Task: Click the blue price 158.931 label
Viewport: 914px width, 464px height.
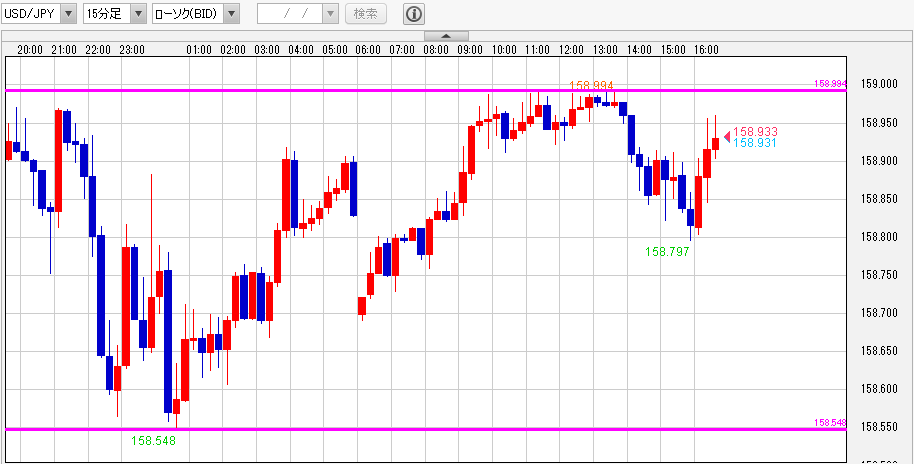Action: (755, 143)
